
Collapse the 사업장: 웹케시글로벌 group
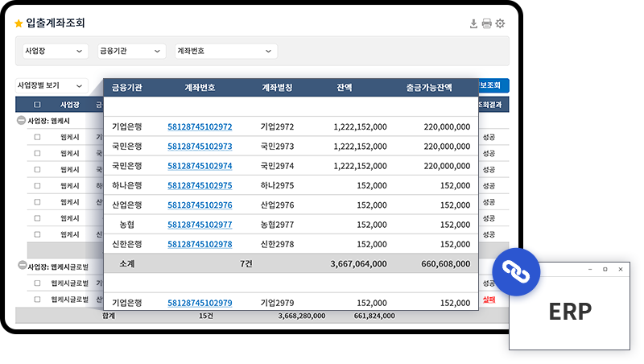(21, 266)
